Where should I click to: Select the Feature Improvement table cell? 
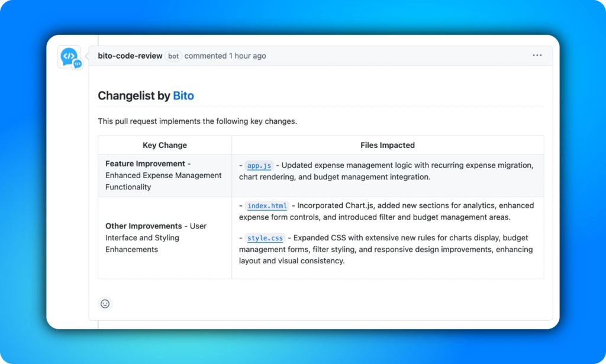click(163, 175)
